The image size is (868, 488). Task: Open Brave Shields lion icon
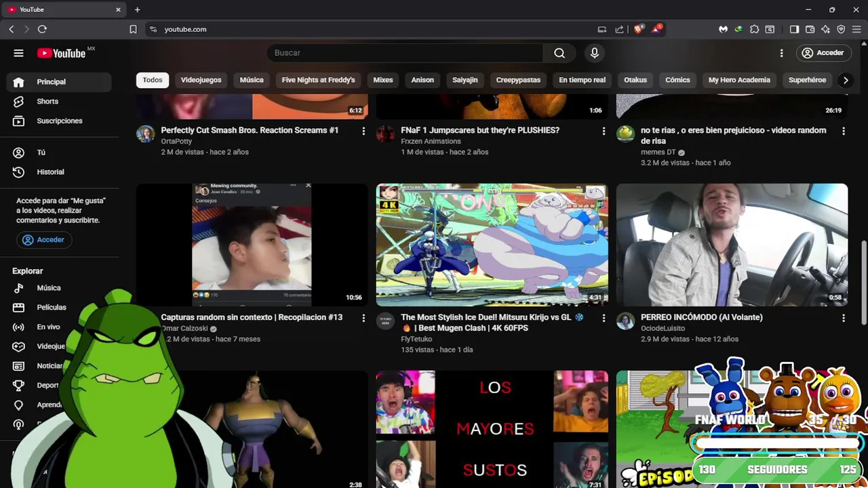[x=638, y=29]
